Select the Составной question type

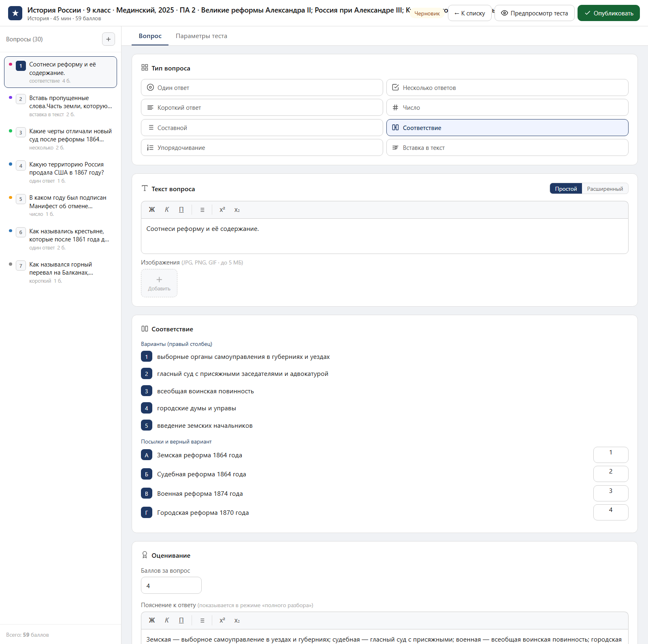coord(262,128)
